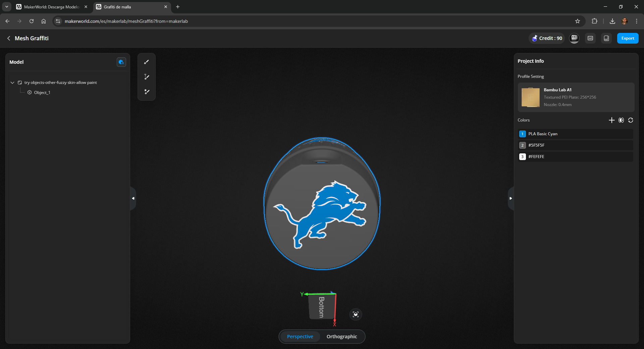644x349 pixels.
Task: Select color 3 #FEFEFE
Action: pyautogui.click(x=576, y=157)
